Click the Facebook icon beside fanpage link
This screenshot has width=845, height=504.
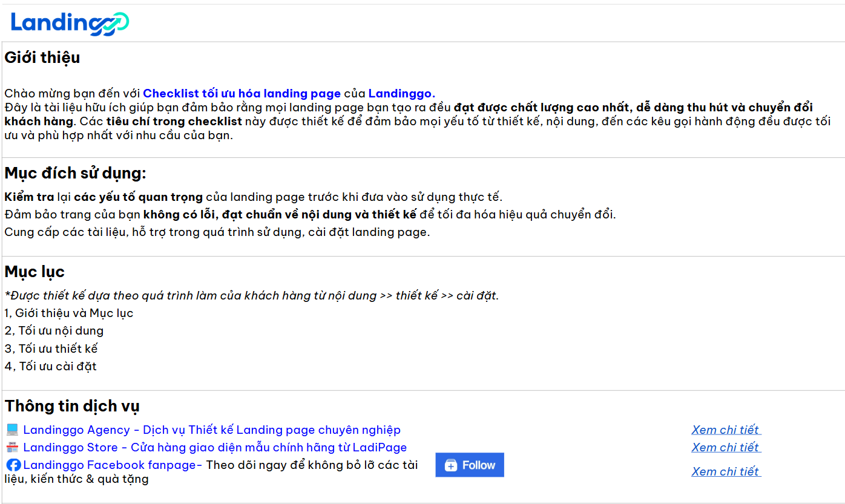click(x=13, y=465)
